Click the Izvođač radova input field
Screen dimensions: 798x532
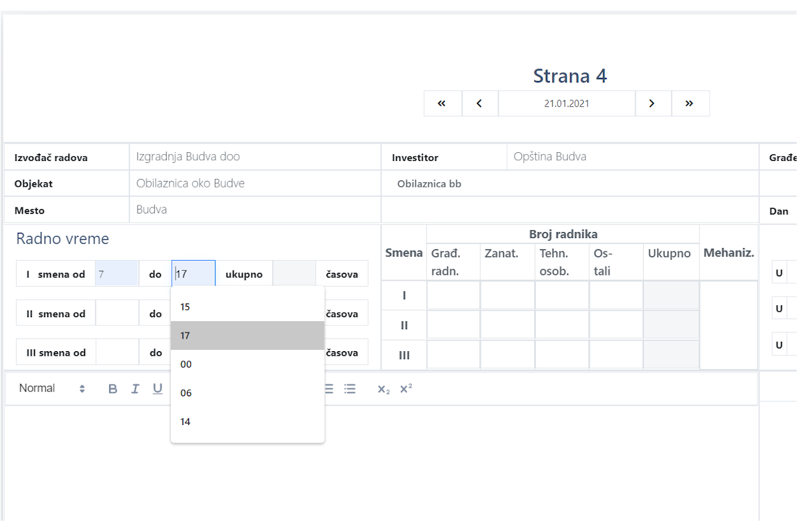(x=255, y=158)
